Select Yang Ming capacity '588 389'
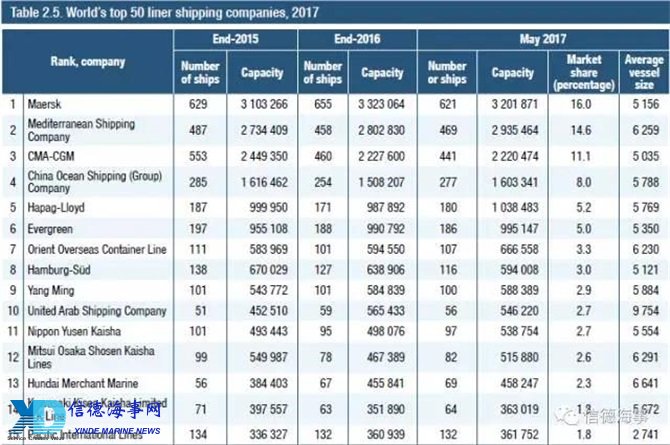Viewport: 670px width, 445px height. (519, 290)
